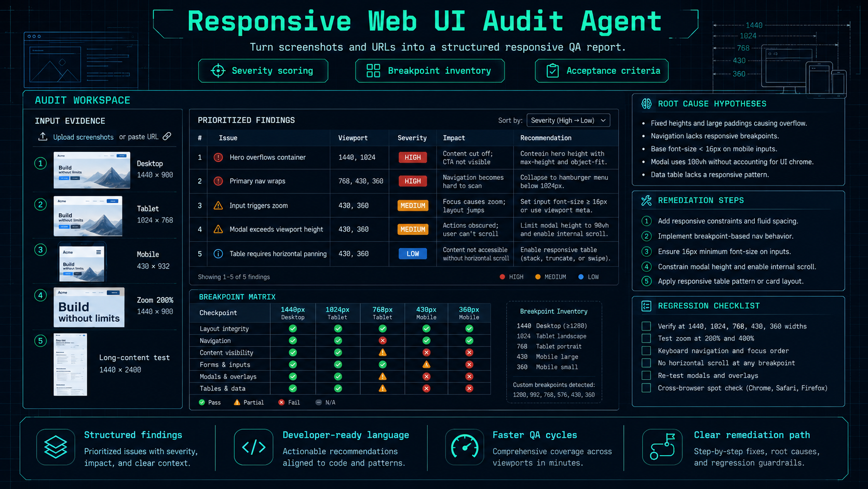
Task: Click error icon beside Hero overflows container
Action: [218, 157]
